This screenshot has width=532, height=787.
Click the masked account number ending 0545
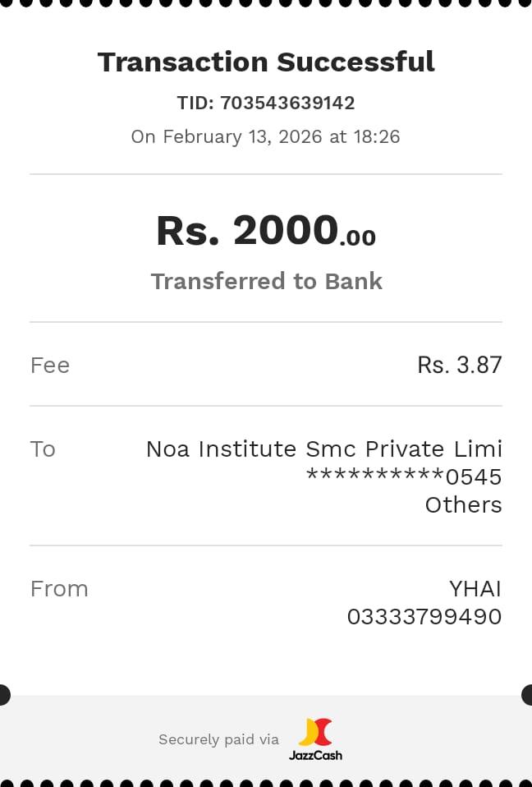point(403,476)
